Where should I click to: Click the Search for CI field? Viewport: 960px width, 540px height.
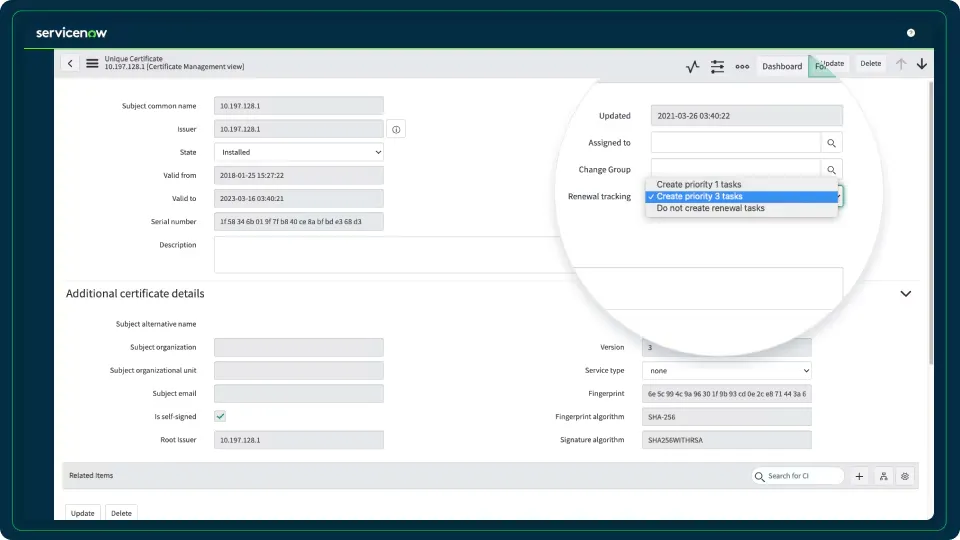tap(802, 476)
